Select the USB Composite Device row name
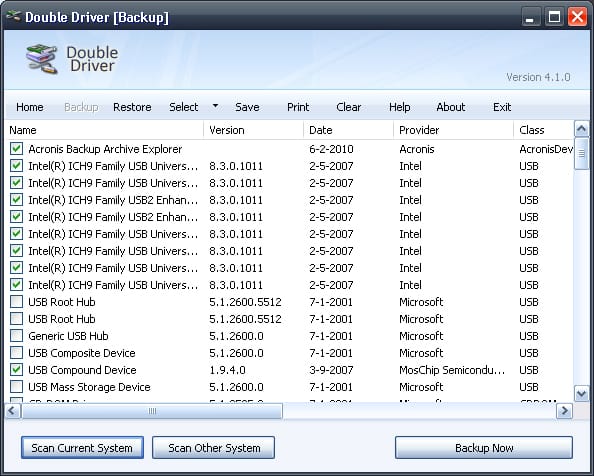The image size is (594, 476). point(82,353)
